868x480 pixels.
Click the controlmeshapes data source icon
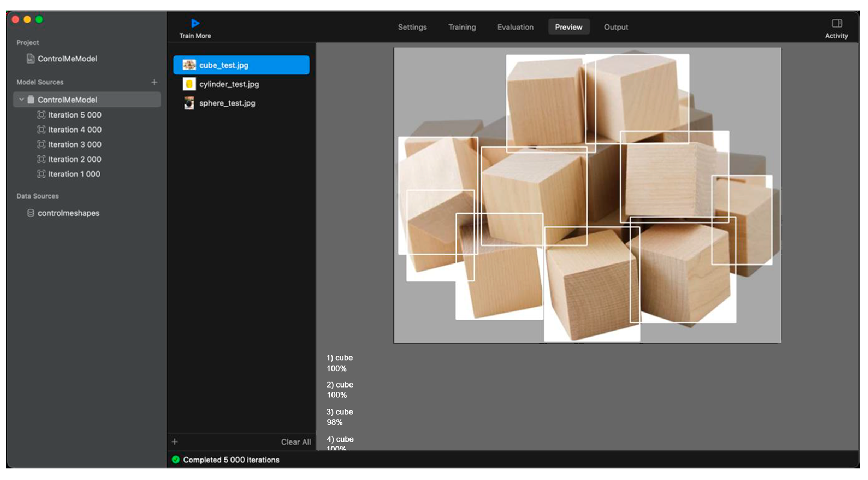point(31,213)
